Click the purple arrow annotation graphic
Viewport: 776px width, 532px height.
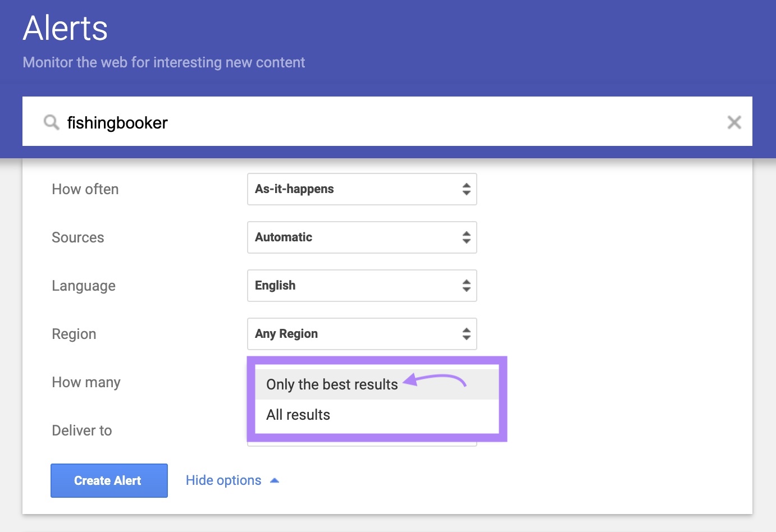point(438,382)
